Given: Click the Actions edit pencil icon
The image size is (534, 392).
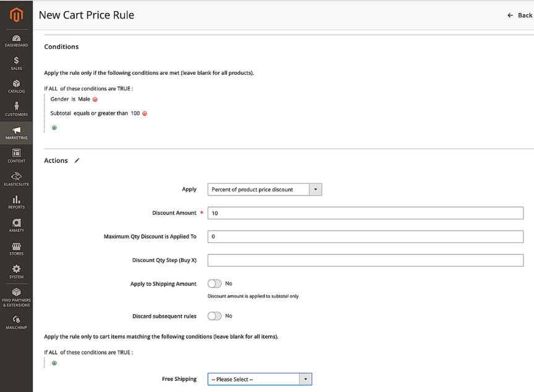Looking at the screenshot, I should pyautogui.click(x=77, y=161).
